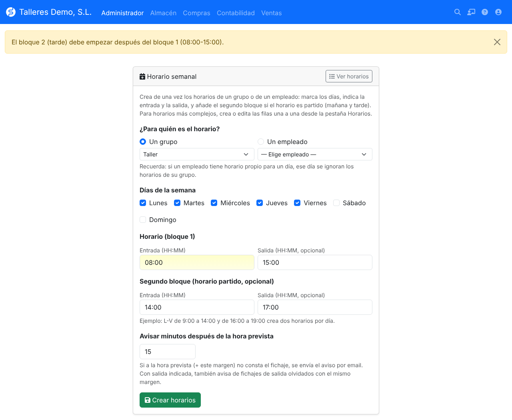The image size is (512, 420).
Task: Open the search magnifier in the navbar
Action: coord(458,12)
